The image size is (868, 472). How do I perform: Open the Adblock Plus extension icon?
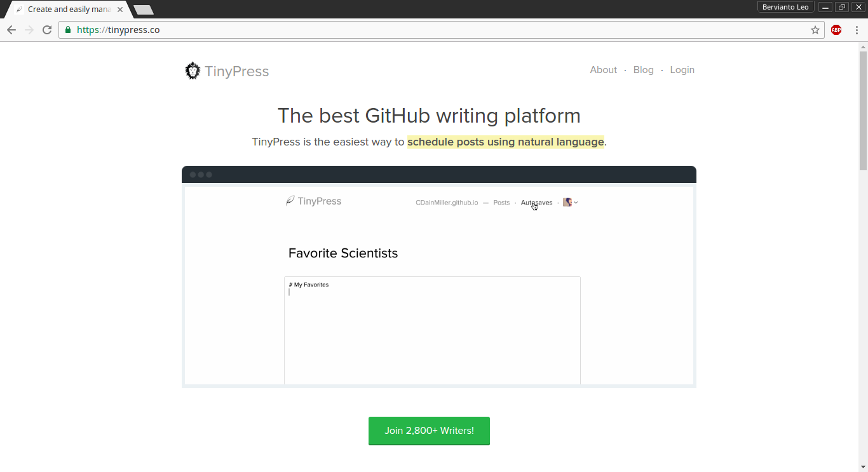pos(836,30)
